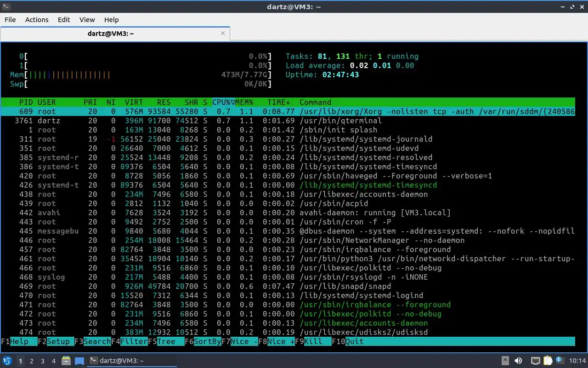Select the dartz@VM3 terminal tab
Screen dimensions: 588x368
tap(115, 34)
